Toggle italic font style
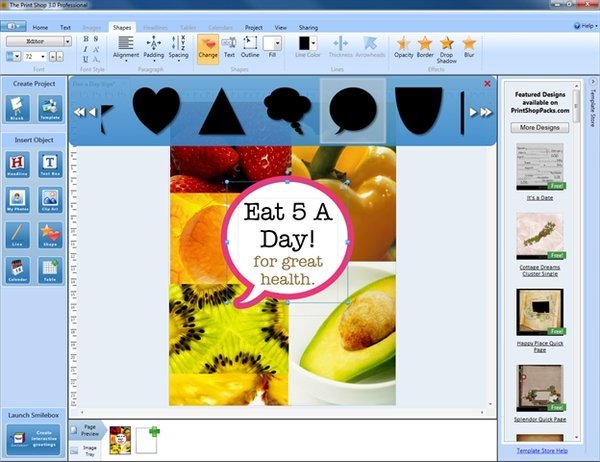Screen dimensions: 600x462 (86, 49)
